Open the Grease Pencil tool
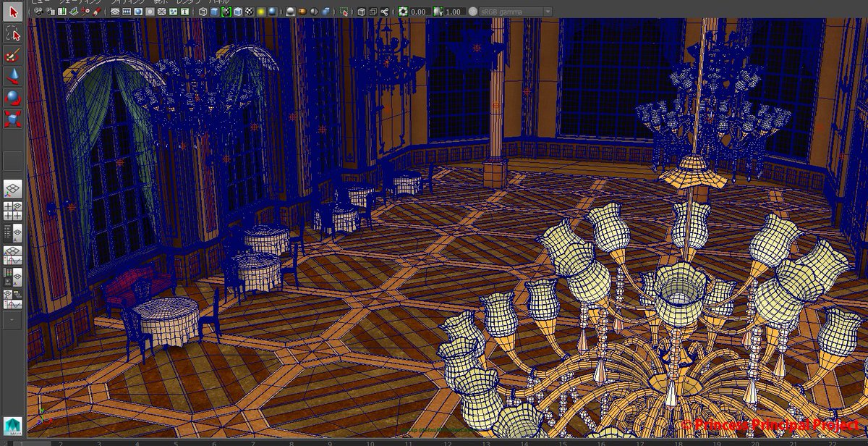This screenshot has width=868, height=446. pyautogui.click(x=97, y=12)
